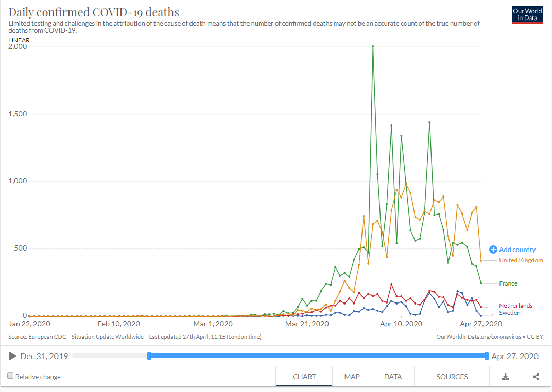Switch to the MAP tab

click(352, 377)
